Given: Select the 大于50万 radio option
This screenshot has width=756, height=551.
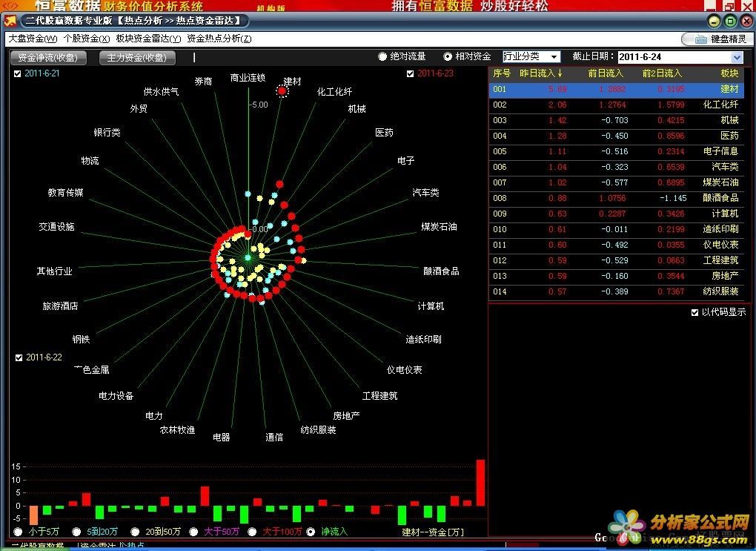Looking at the screenshot, I should pyautogui.click(x=193, y=532).
